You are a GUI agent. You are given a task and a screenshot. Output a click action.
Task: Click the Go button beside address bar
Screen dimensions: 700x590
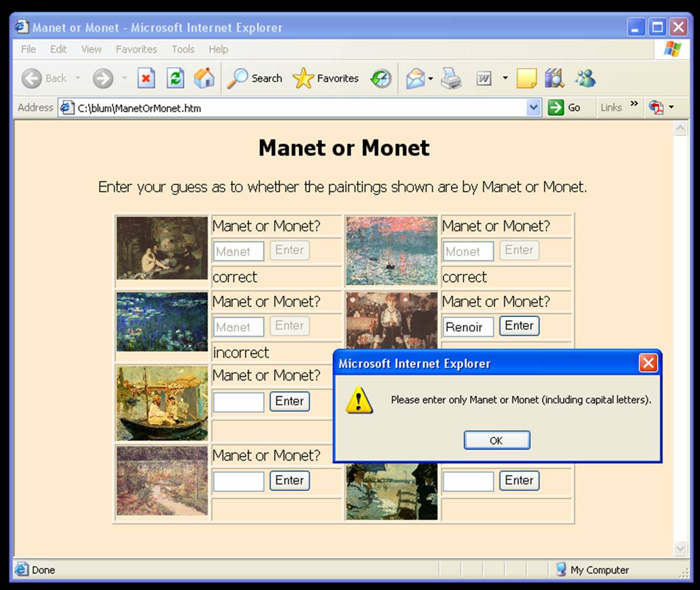click(x=564, y=107)
